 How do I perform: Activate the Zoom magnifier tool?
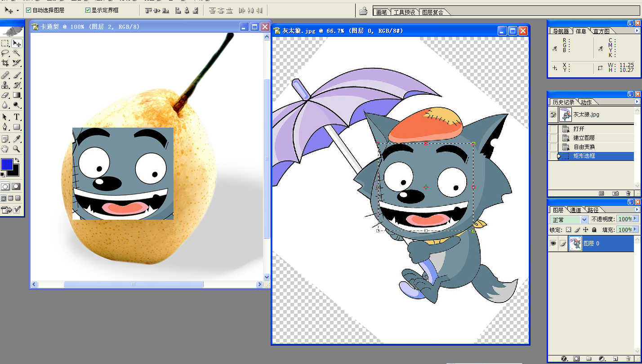[17, 149]
